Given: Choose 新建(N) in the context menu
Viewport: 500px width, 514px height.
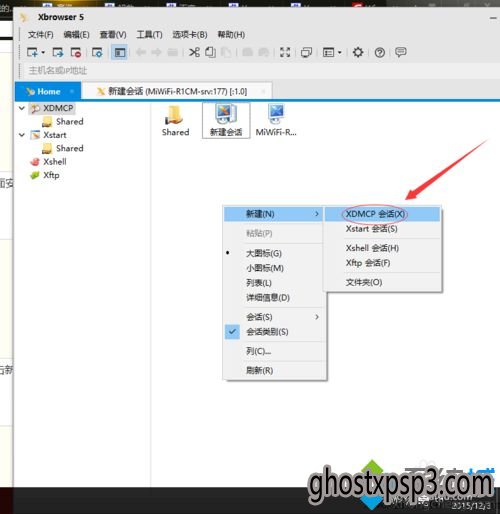Looking at the screenshot, I should [273, 214].
